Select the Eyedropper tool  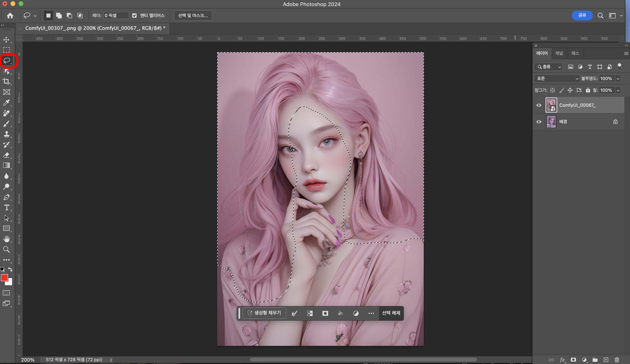6,103
